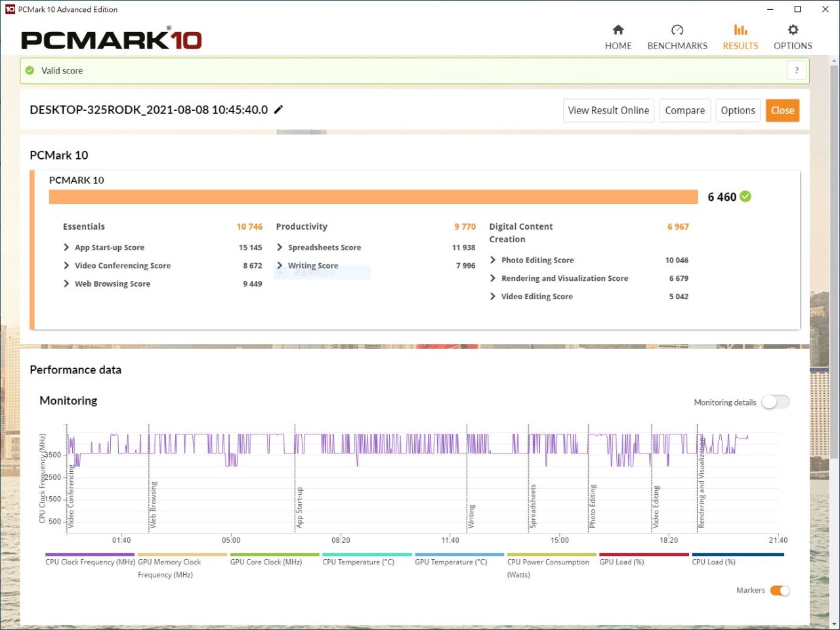Click the Video Editing marker on chart
Image resolution: width=840 pixels, height=630 pixels.
[656, 507]
